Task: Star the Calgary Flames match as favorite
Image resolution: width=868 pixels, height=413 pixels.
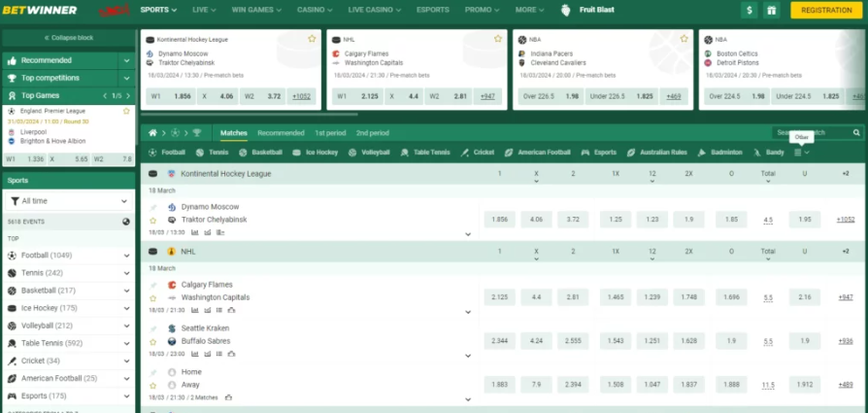Action: [x=152, y=297]
